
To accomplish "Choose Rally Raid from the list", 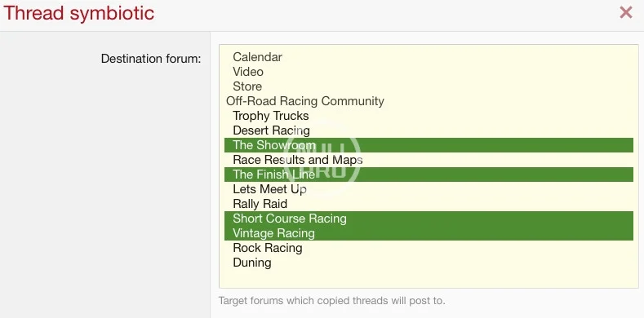I will click(429, 204).
